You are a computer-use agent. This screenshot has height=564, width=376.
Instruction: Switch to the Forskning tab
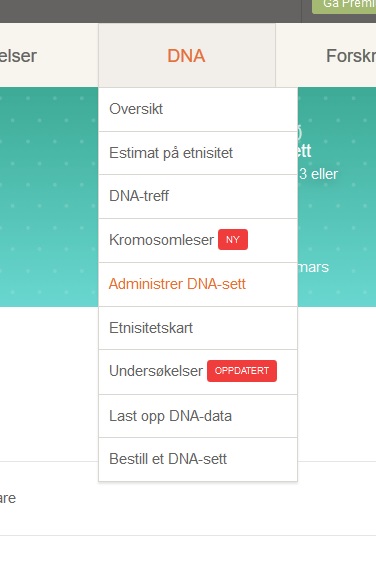326,55
